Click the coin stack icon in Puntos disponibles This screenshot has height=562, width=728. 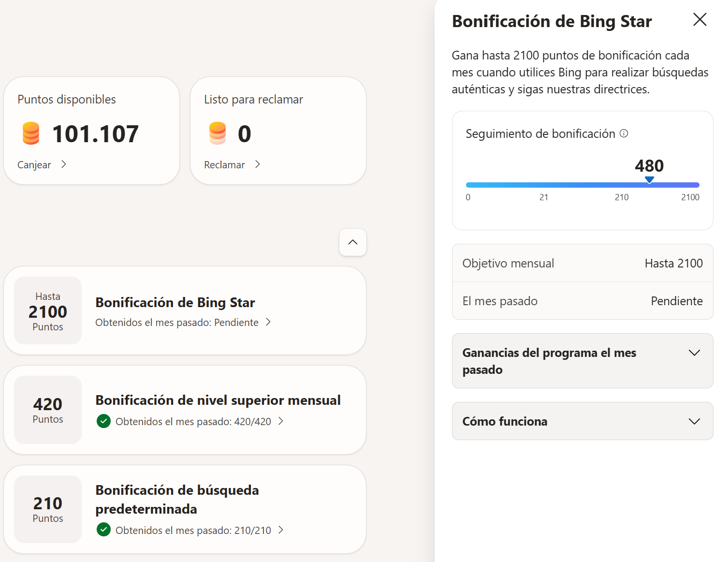[x=31, y=133]
